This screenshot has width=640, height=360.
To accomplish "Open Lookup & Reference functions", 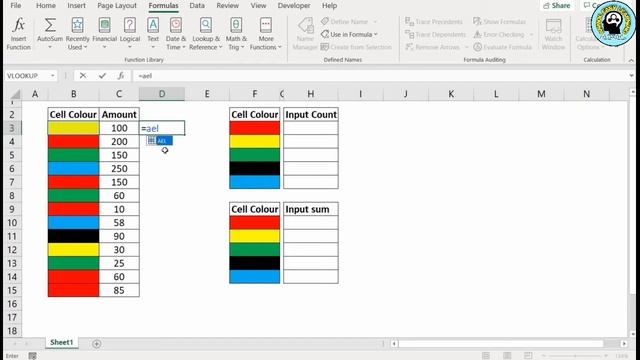I will 206,34.
